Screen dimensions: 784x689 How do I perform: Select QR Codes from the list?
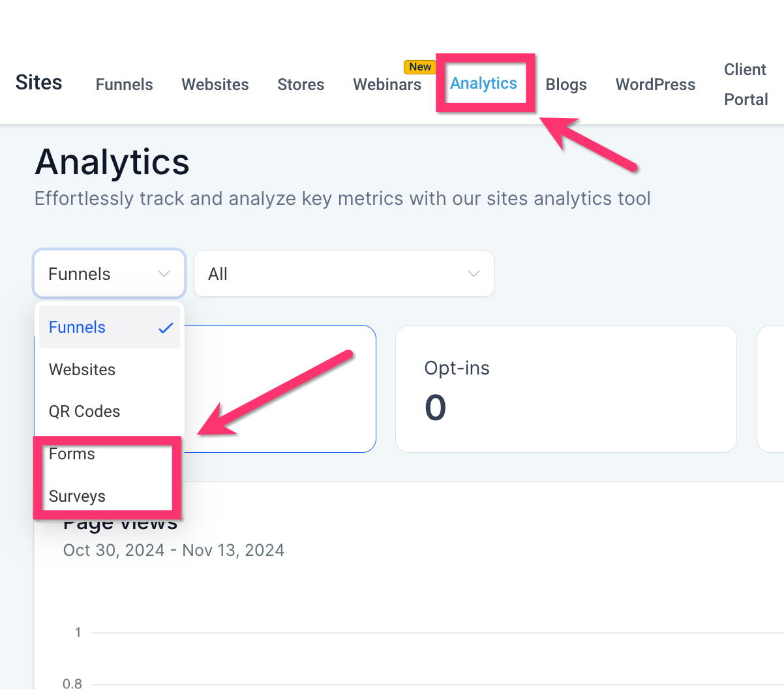pos(84,411)
